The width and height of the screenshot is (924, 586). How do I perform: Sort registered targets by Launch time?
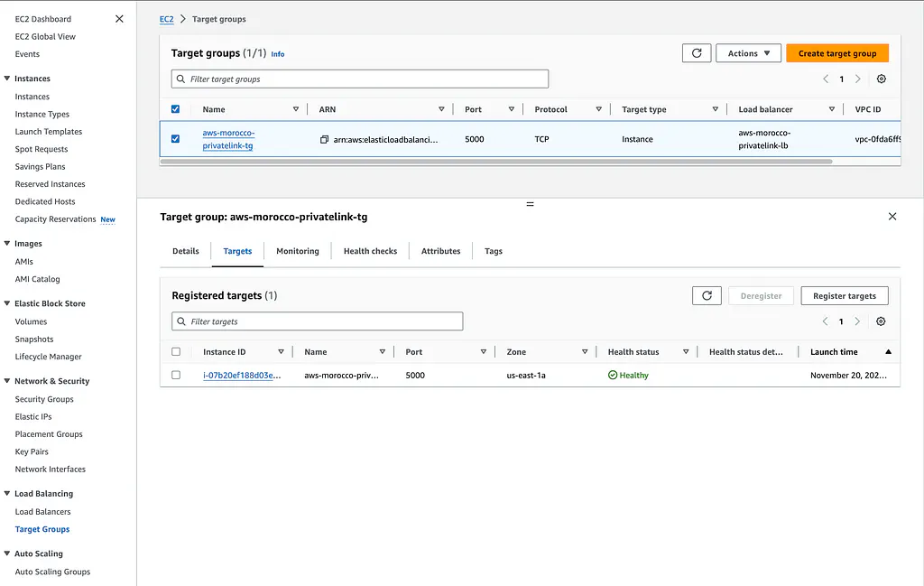tap(888, 352)
